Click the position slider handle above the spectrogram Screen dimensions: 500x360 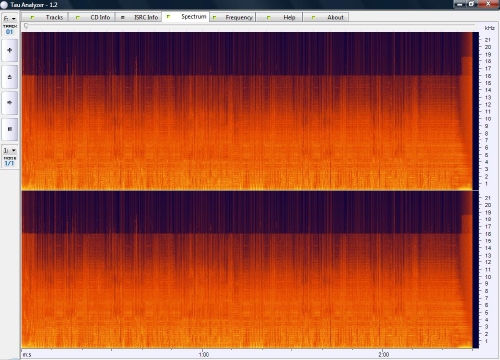pyautogui.click(x=26, y=26)
